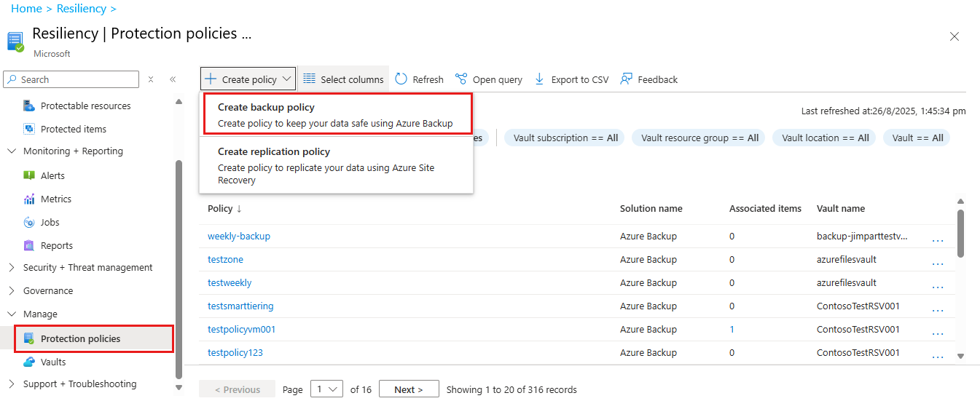This screenshot has width=980, height=401.
Task: Open Vault location == All filter
Action: (824, 138)
